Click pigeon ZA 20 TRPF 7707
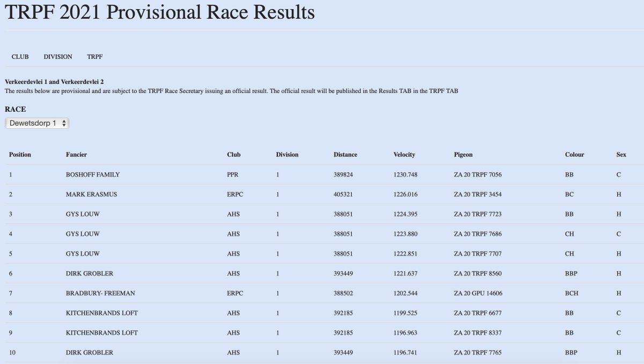The width and height of the screenshot is (644, 364). pos(478,253)
